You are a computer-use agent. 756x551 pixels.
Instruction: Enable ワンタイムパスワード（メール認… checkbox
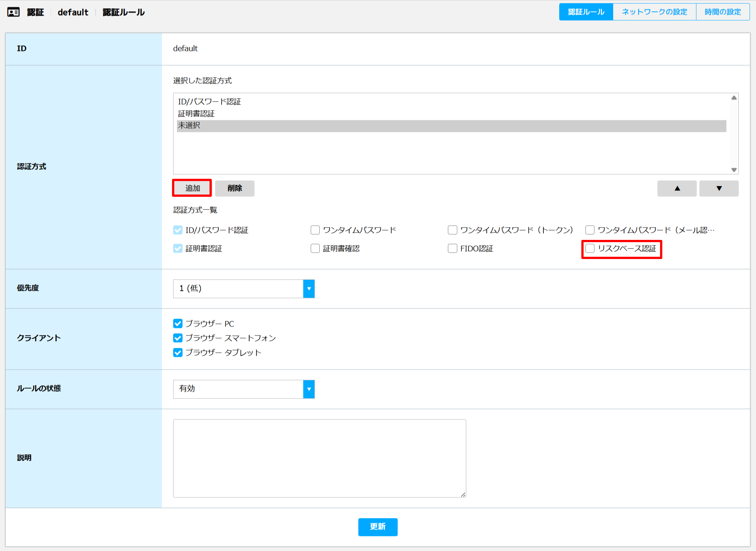coord(590,230)
